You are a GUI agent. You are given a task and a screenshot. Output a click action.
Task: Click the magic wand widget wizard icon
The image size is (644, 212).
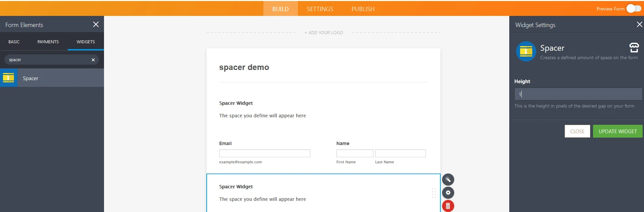pos(448,180)
